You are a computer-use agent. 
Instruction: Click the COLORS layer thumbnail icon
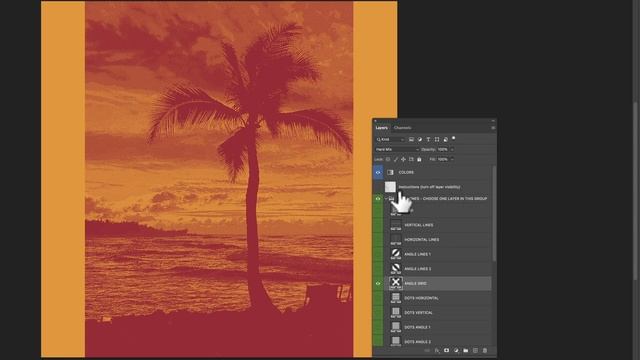click(x=390, y=172)
